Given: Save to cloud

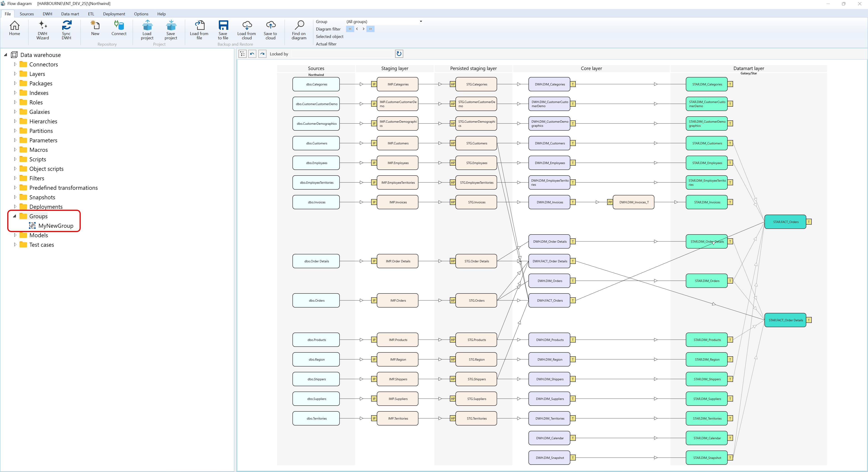Looking at the screenshot, I should coord(270,30).
